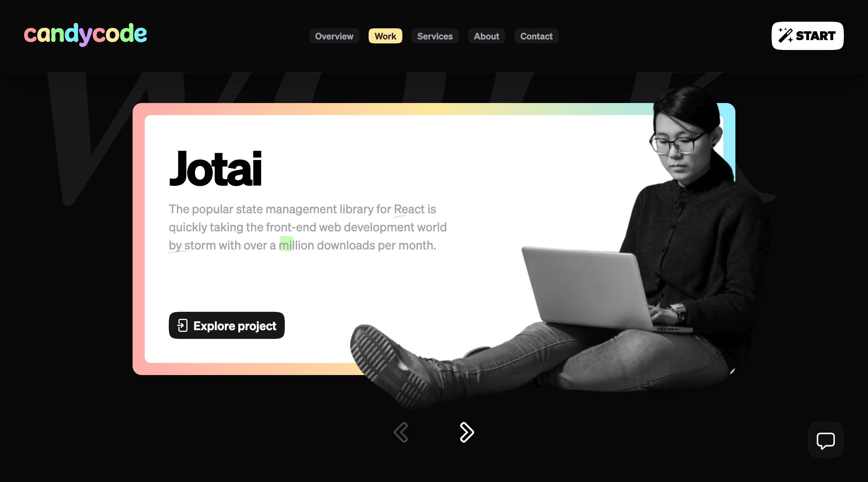The width and height of the screenshot is (868, 482).
Task: Click the Services navigation menu item
Action: tap(435, 36)
